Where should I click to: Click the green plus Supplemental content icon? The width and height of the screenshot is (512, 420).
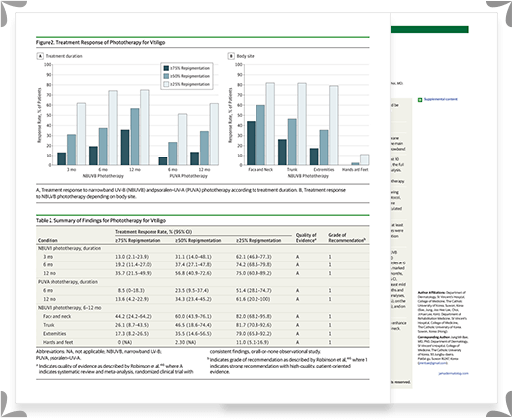point(420,100)
